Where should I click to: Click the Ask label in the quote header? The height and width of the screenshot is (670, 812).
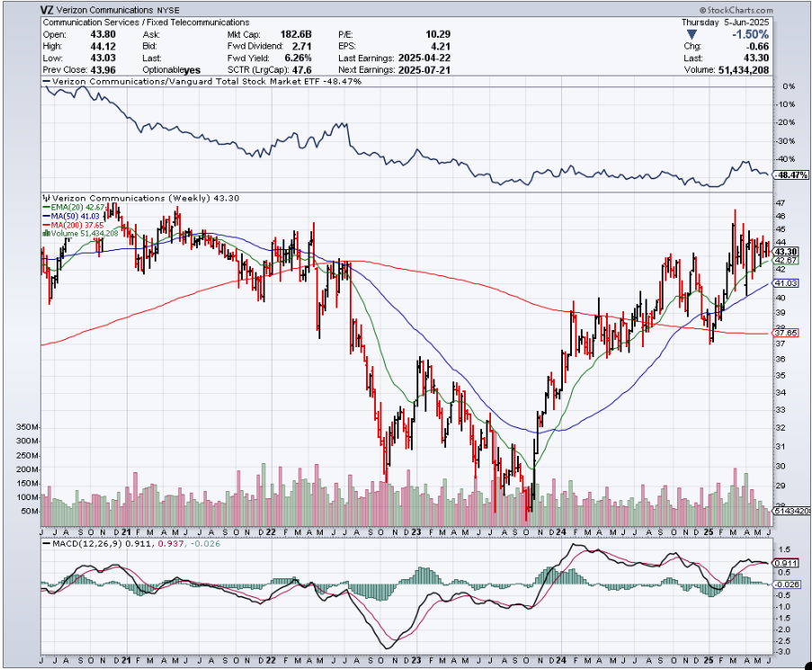151,35
